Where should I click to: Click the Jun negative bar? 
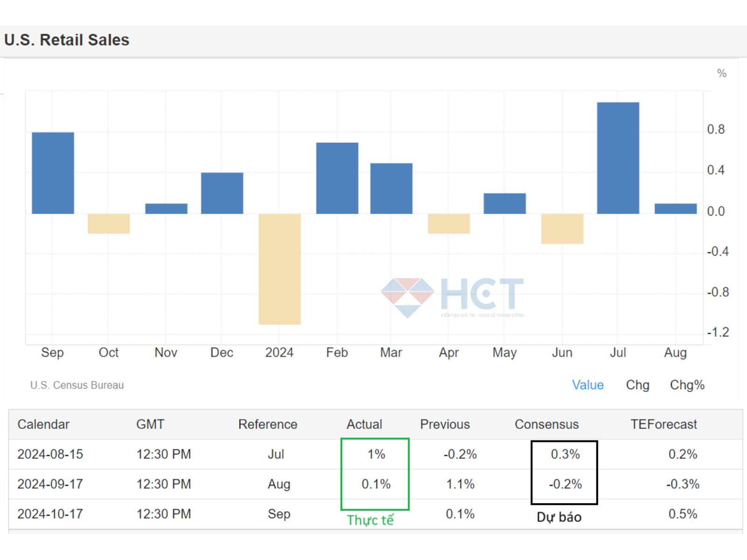tap(562, 229)
